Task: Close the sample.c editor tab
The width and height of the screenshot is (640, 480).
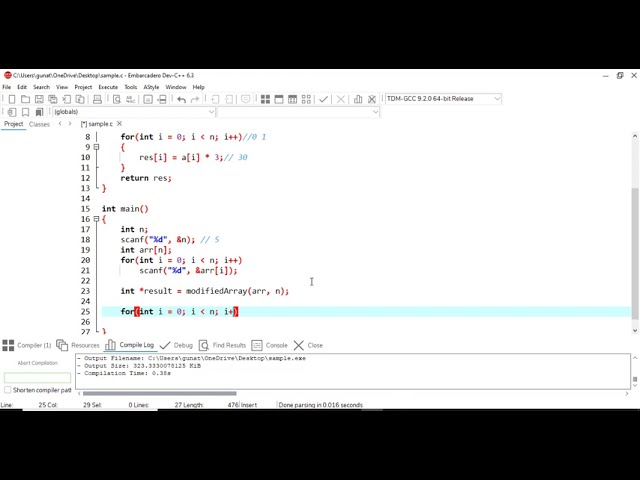Action: pos(119,123)
